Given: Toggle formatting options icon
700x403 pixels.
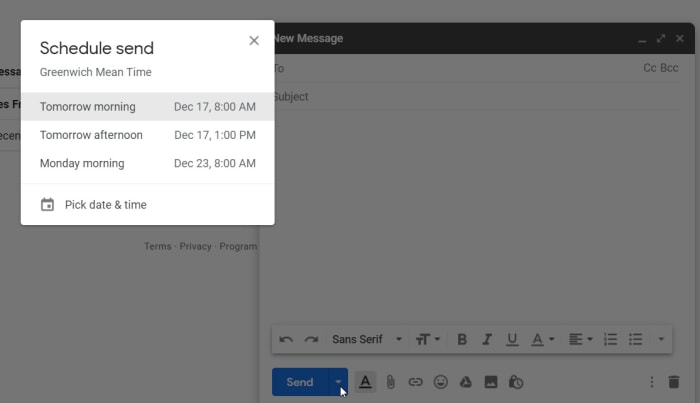Looking at the screenshot, I should tap(365, 382).
